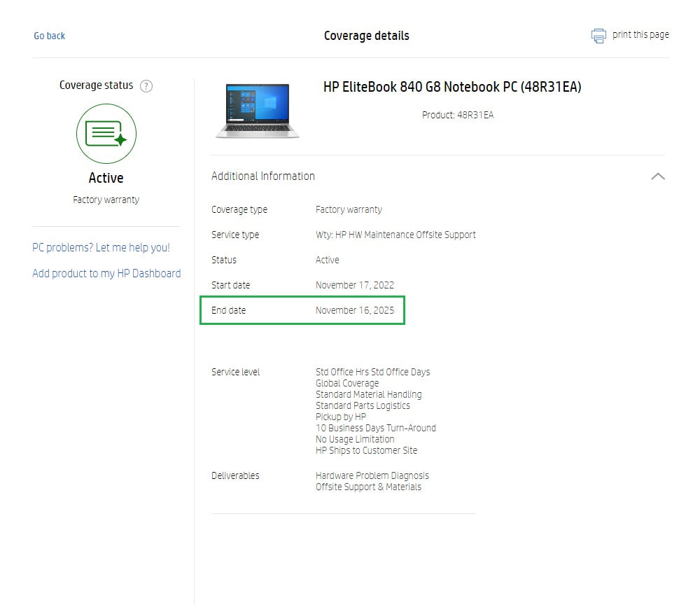The width and height of the screenshot is (700, 605).
Task: Open the print this page link
Action: tap(640, 35)
